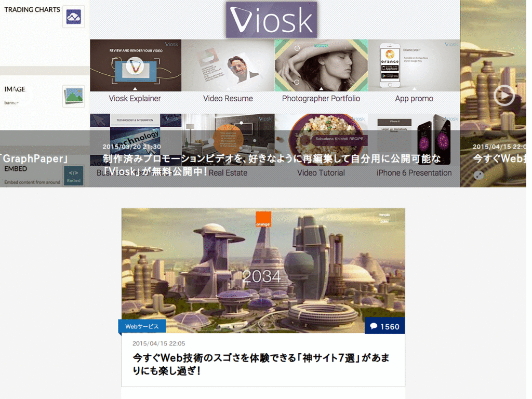532x399 pixels.
Task: Click the Embed code icon
Action: [x=74, y=176]
